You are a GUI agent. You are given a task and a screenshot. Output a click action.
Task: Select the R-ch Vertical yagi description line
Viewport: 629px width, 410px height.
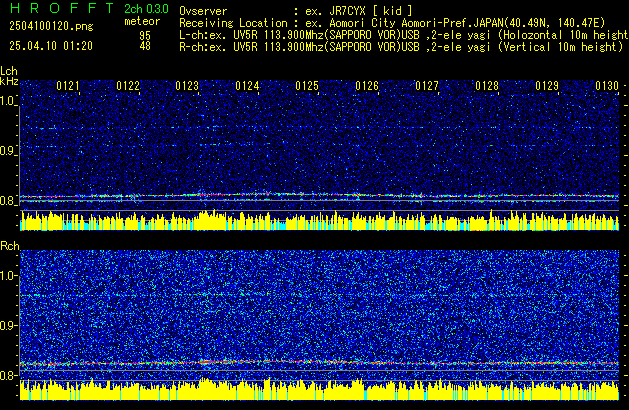pyautogui.click(x=401, y=47)
